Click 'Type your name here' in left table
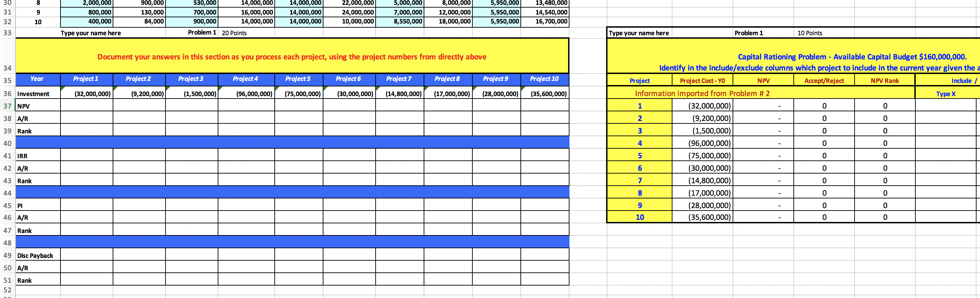Screen dimensions: 980x298 tap(91, 33)
